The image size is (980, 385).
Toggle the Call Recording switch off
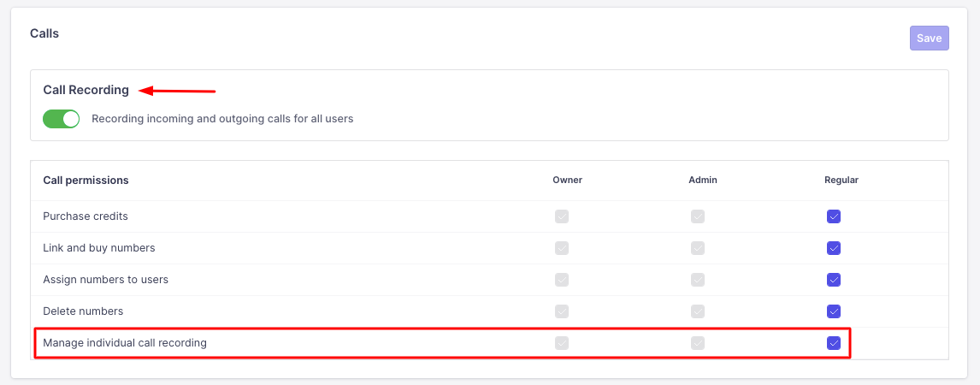[61, 119]
